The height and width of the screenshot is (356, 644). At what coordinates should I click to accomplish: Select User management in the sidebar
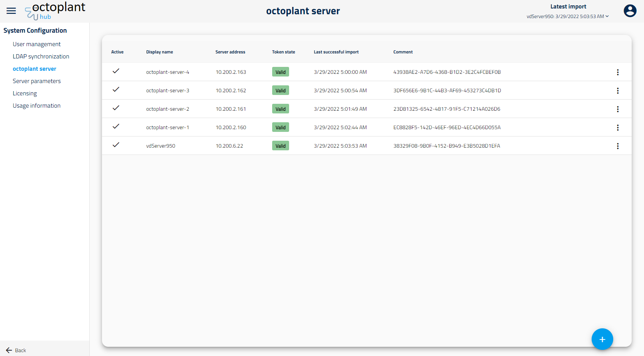pos(37,44)
